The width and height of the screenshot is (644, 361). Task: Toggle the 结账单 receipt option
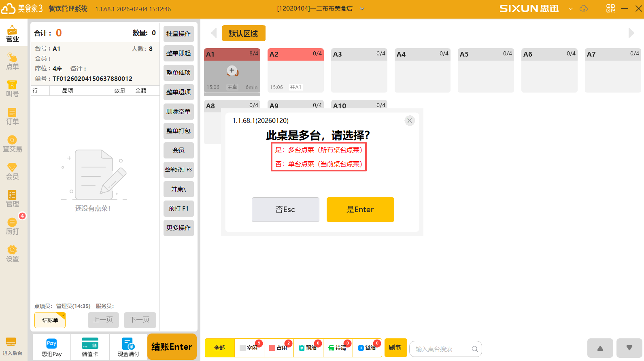tap(50, 320)
